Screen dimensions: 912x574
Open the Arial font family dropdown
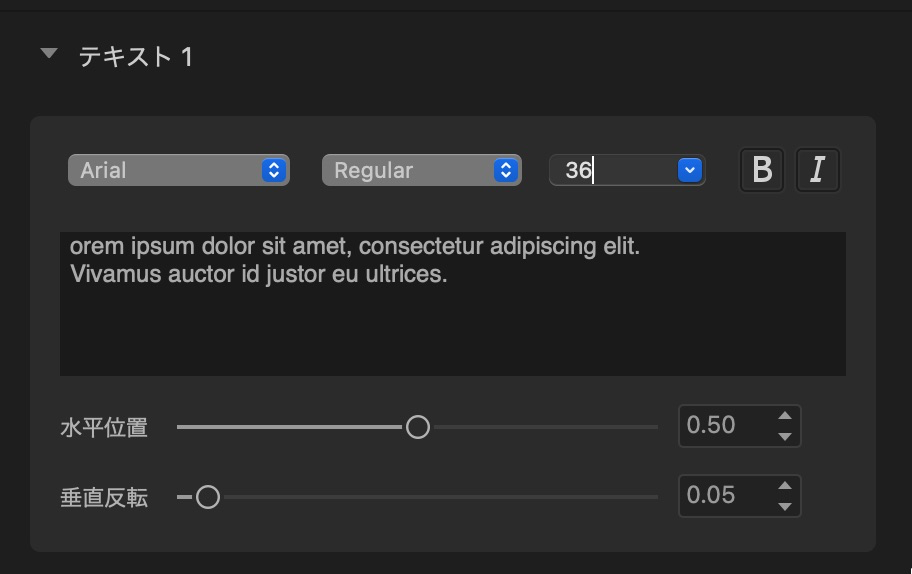pos(179,170)
